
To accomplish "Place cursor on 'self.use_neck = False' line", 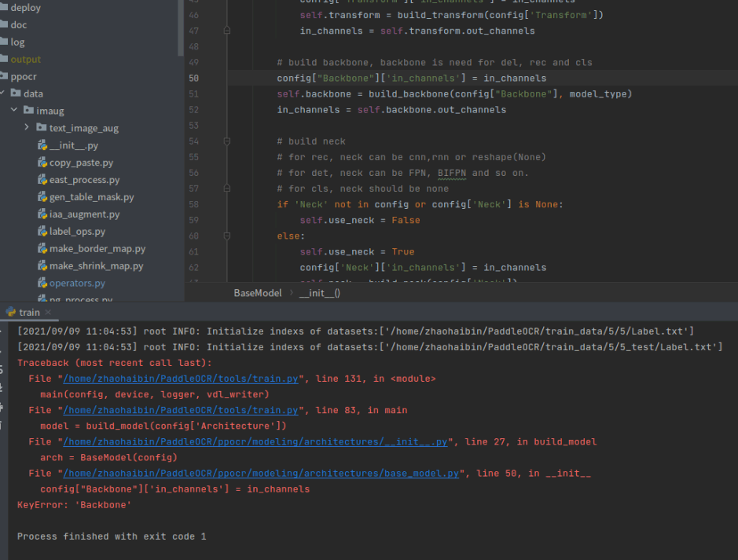I will [x=360, y=220].
